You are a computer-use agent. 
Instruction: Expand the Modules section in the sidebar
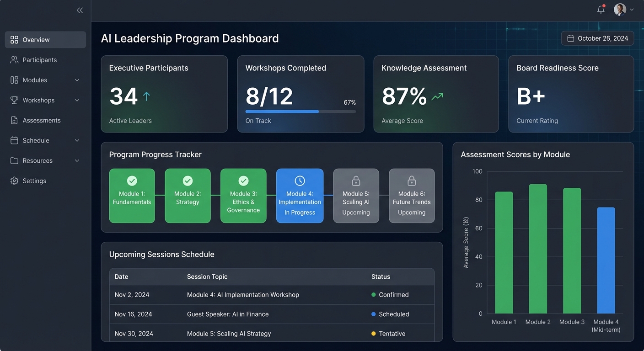77,80
